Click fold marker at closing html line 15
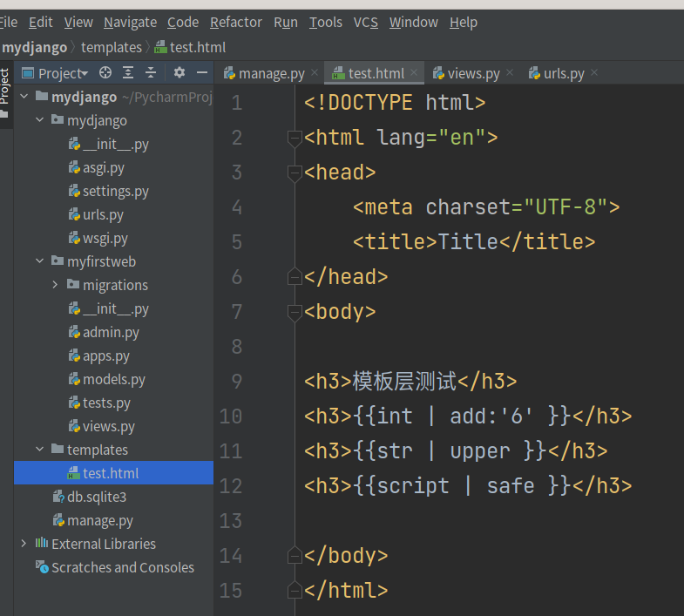Screen dimensions: 684x616 [x=295, y=590]
